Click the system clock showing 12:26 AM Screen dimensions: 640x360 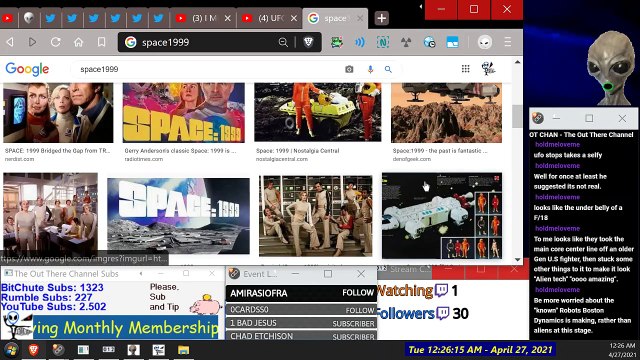click(622, 345)
